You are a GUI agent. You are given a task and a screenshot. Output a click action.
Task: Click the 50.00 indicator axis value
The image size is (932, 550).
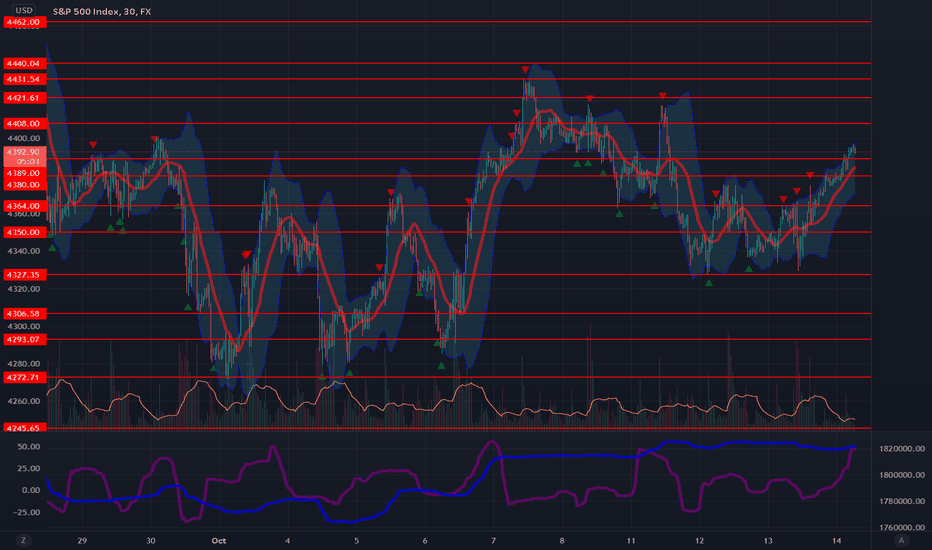(x=29, y=447)
